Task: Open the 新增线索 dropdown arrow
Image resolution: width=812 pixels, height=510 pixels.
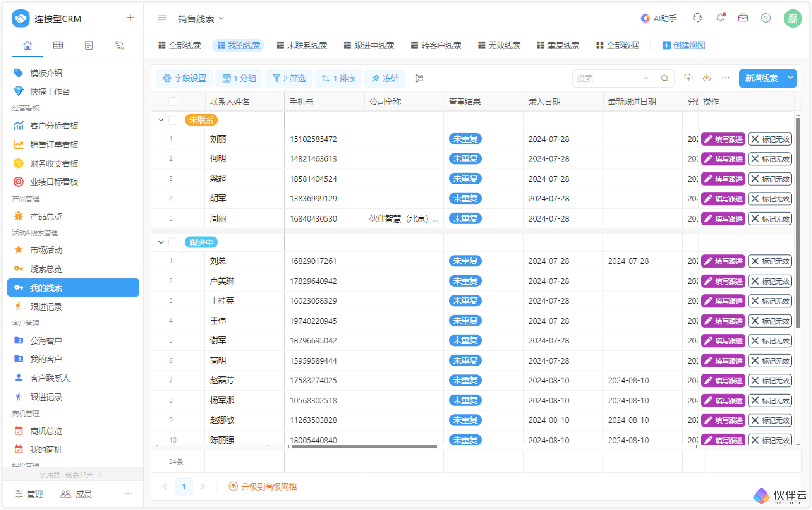Action: 790,78
